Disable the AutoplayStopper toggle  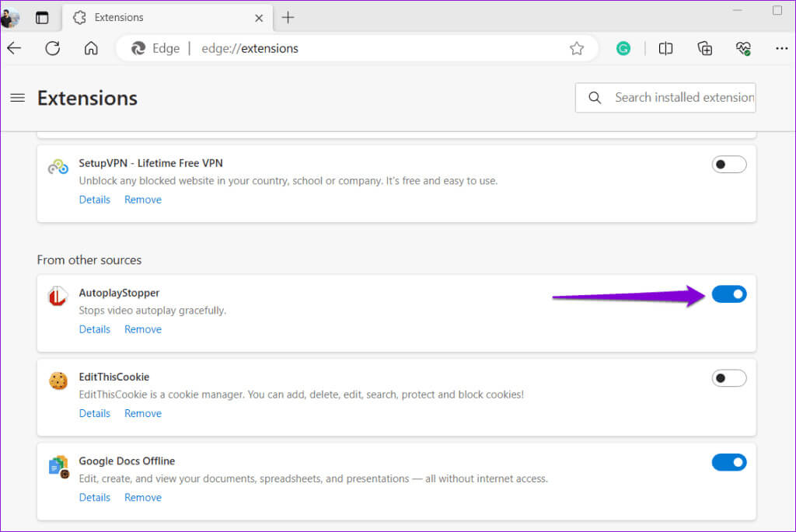(729, 294)
